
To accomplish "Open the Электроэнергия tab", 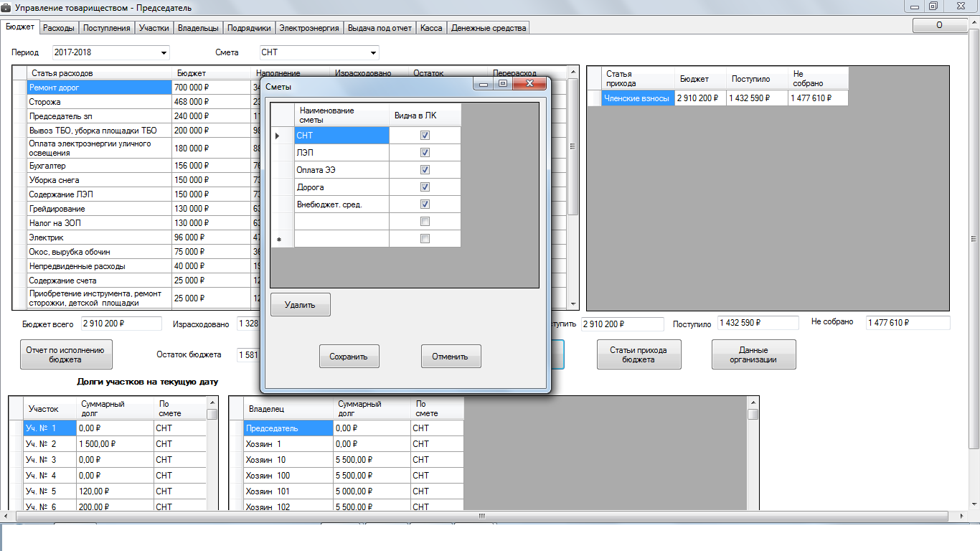I will pyautogui.click(x=308, y=28).
